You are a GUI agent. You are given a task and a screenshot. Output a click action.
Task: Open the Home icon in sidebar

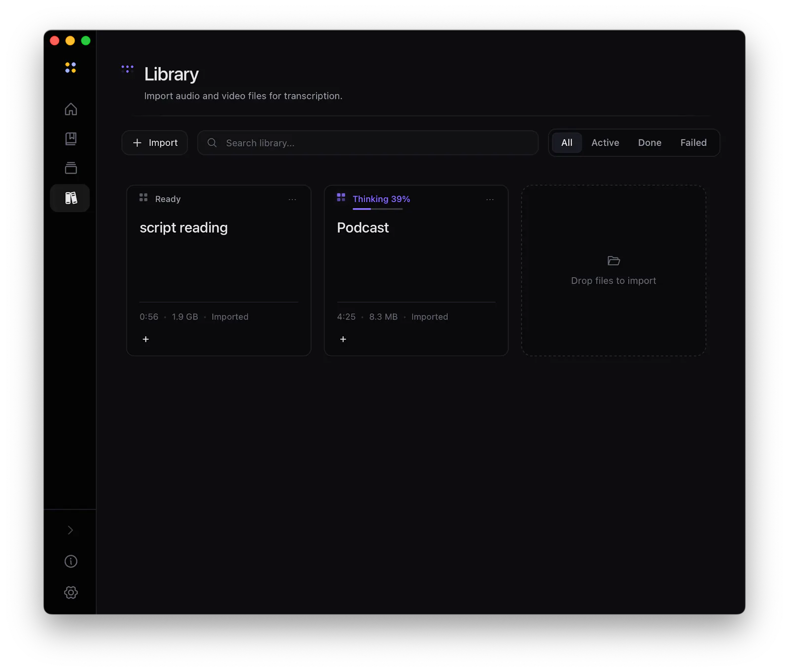71,109
